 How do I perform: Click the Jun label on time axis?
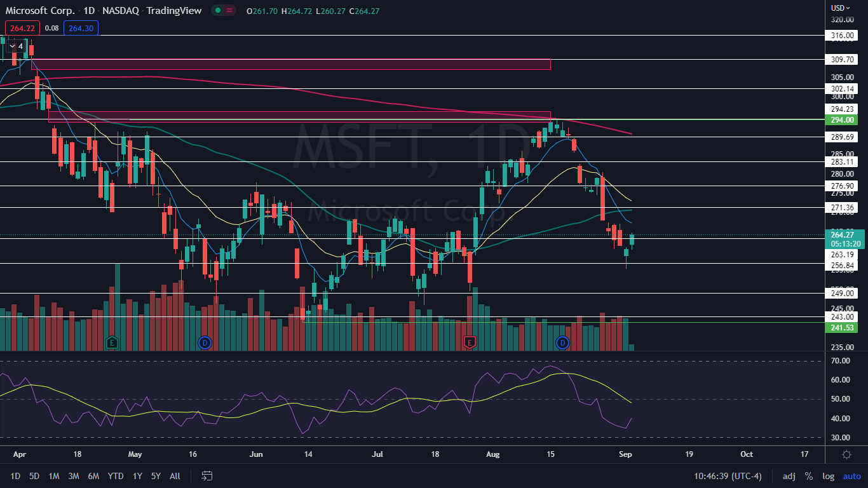coord(256,454)
